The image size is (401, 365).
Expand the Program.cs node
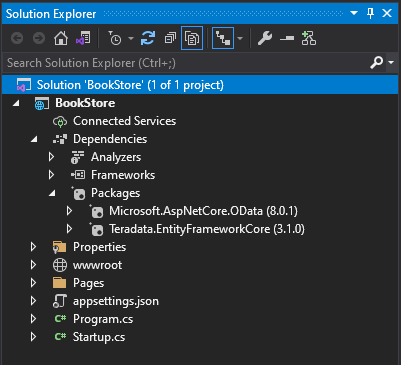pos(33,319)
